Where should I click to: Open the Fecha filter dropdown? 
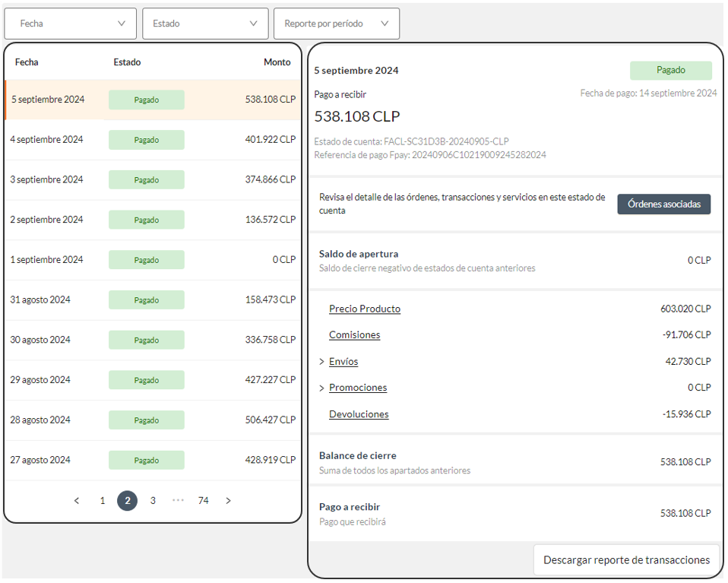click(x=70, y=24)
